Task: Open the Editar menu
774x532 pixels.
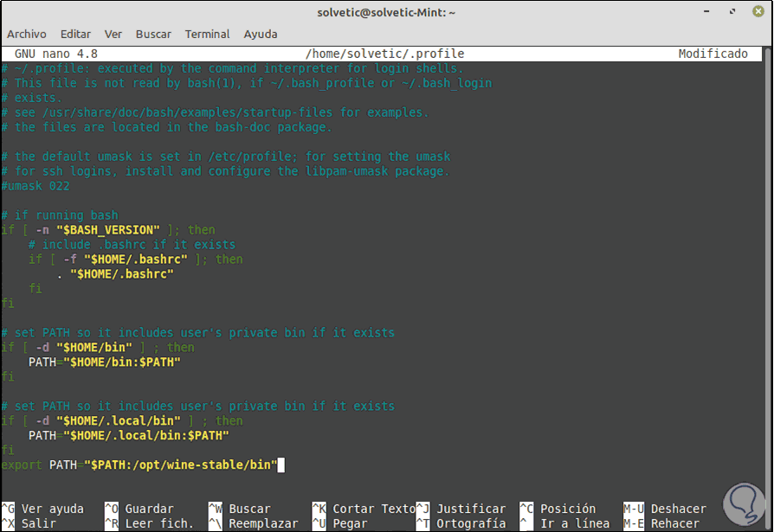Action: tap(75, 34)
